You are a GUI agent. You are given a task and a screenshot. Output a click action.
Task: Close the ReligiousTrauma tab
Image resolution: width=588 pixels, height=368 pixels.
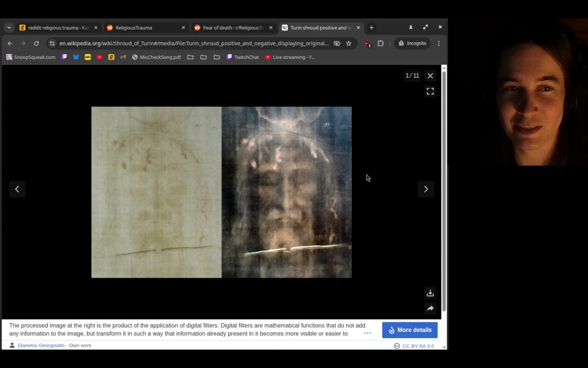pyautogui.click(x=183, y=28)
